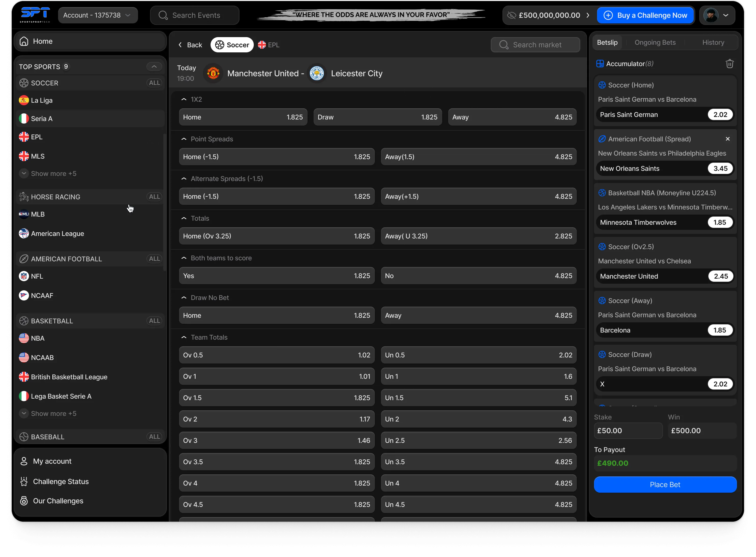
Task: Click the user avatar picture
Action: pos(711,15)
